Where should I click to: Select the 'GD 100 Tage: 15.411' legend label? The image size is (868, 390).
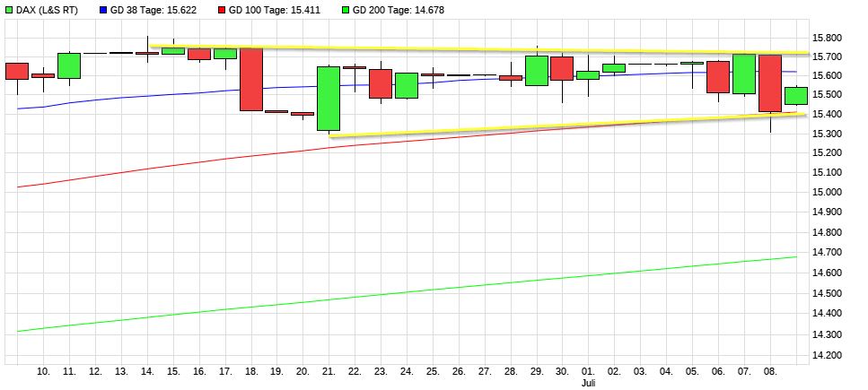click(x=276, y=10)
